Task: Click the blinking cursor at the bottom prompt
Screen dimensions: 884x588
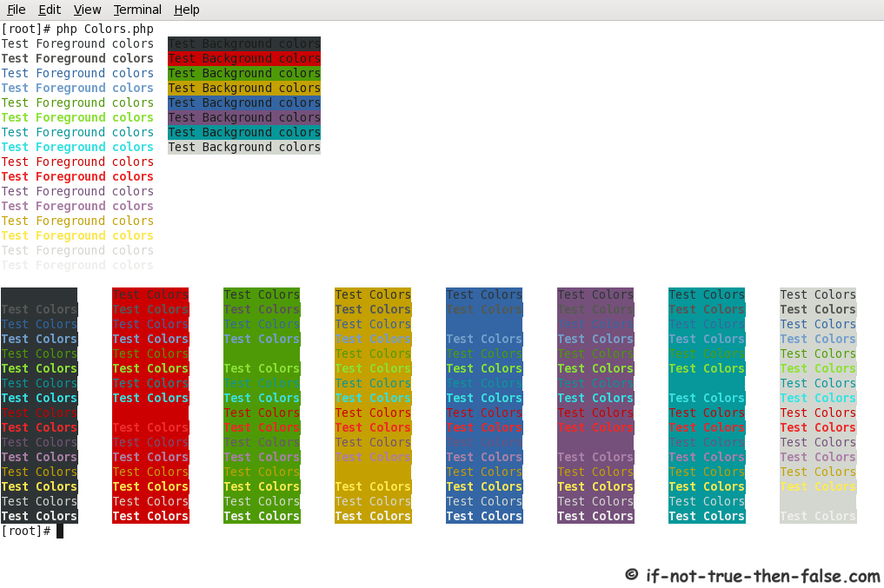Action: [59, 531]
